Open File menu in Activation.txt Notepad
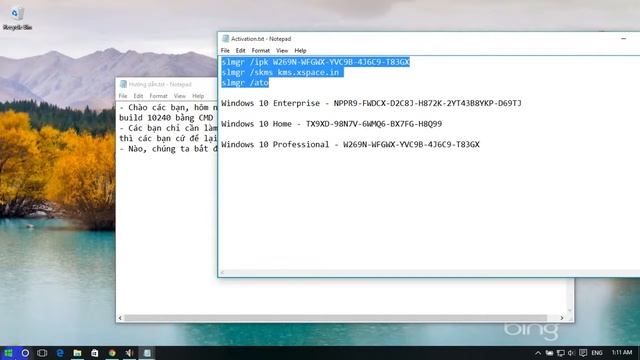 point(225,51)
